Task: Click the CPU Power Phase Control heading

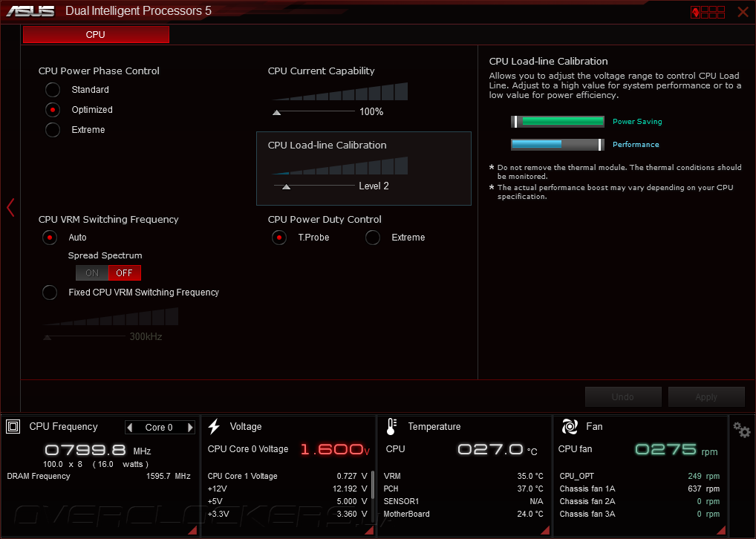Action: point(99,71)
